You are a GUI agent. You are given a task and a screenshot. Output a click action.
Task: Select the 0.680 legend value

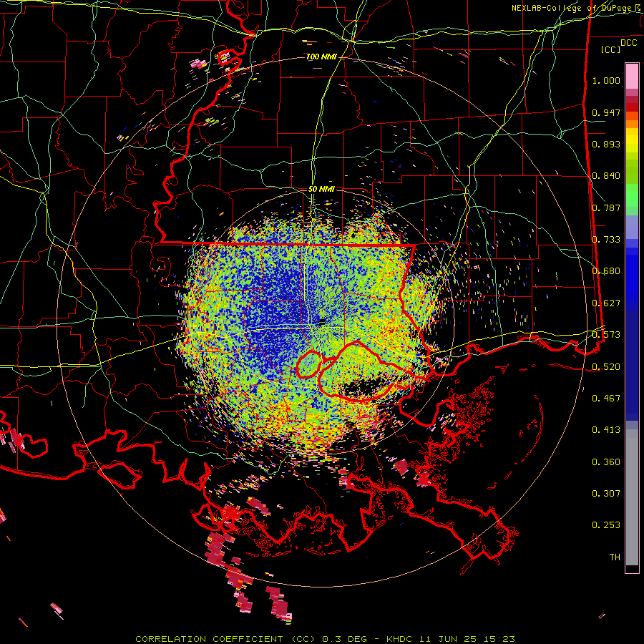(x=606, y=271)
